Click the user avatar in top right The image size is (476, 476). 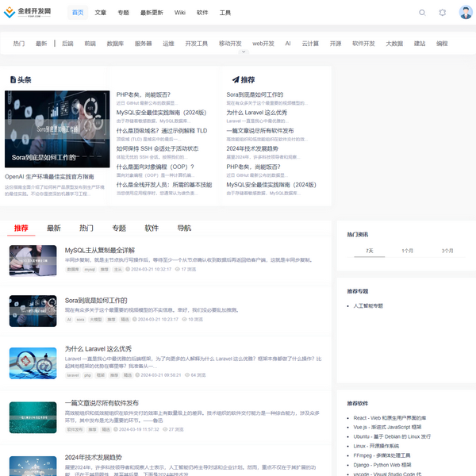pyautogui.click(x=466, y=13)
